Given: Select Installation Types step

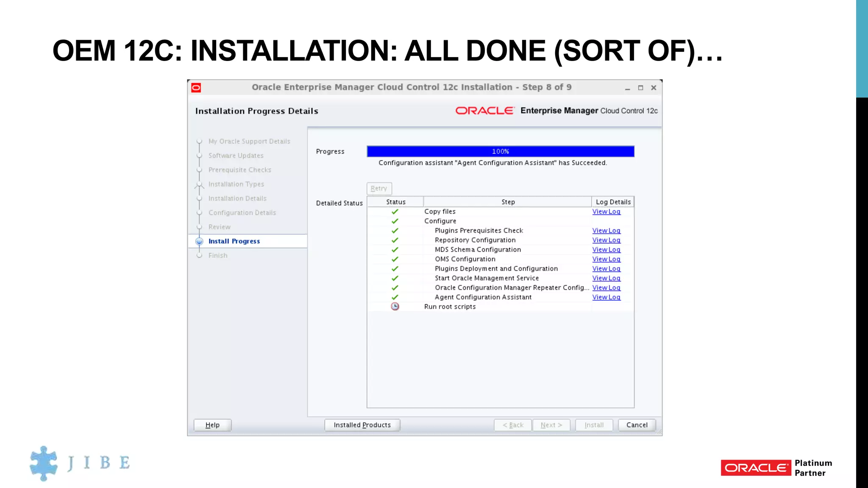Looking at the screenshot, I should click(236, 184).
